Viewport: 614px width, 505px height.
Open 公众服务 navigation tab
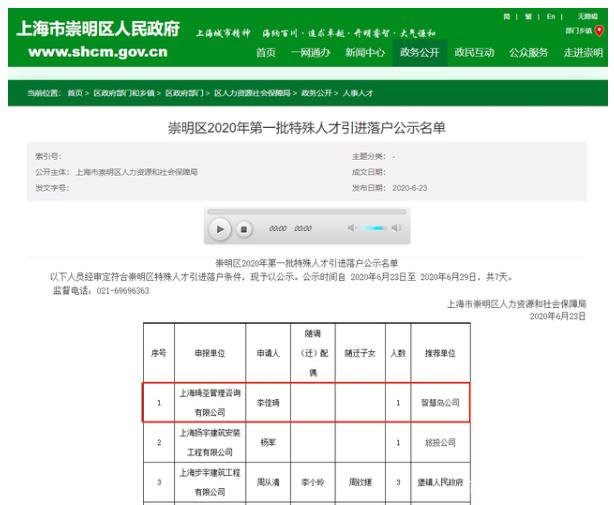[529, 52]
